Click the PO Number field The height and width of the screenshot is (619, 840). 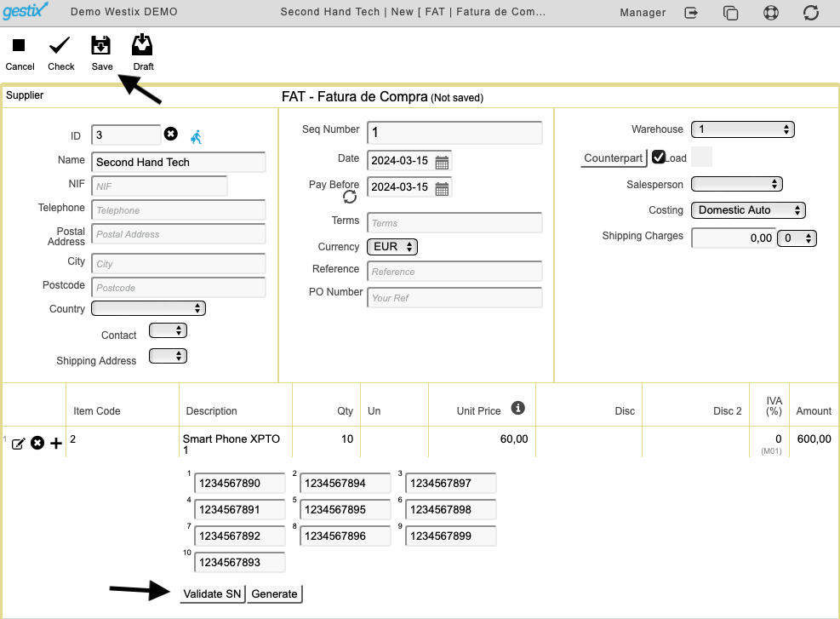454,297
